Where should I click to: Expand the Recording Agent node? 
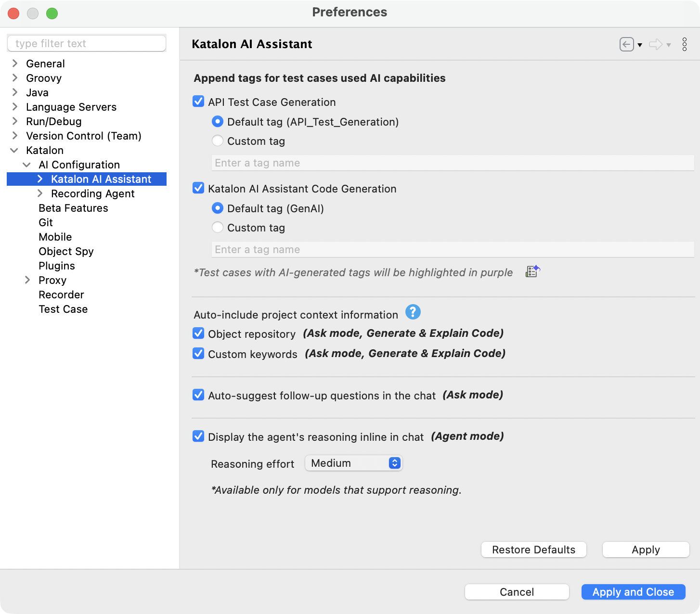(x=40, y=193)
